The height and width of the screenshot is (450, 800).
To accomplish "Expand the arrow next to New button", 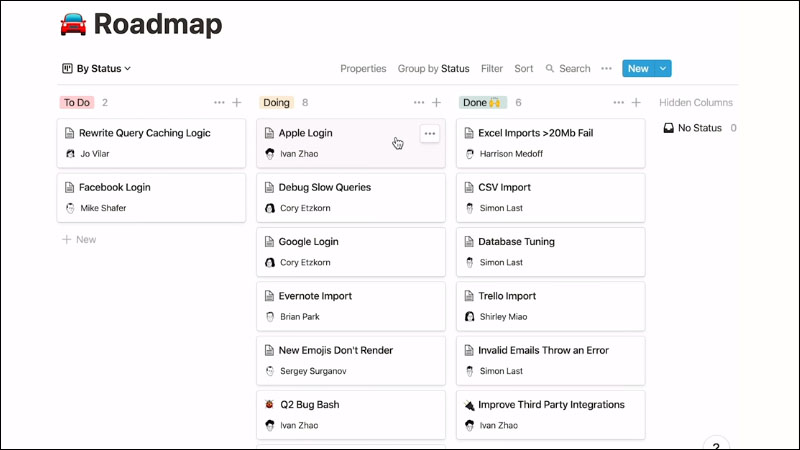I will [x=664, y=69].
